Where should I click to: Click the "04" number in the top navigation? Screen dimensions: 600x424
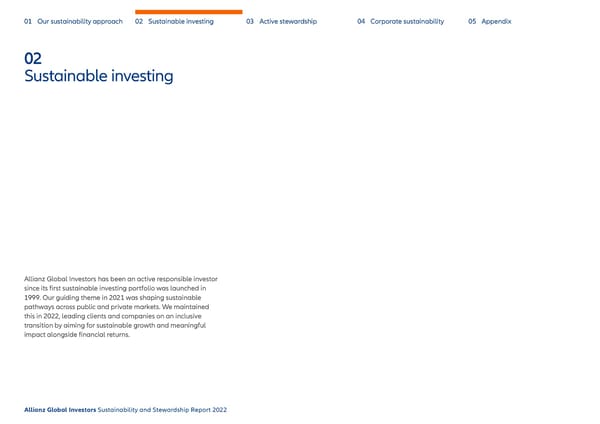[361, 21]
